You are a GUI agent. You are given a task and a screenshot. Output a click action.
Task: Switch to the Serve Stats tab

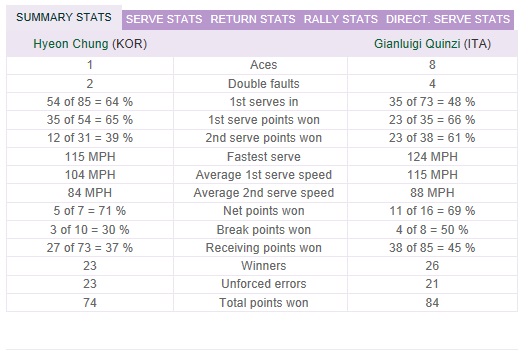tap(164, 19)
